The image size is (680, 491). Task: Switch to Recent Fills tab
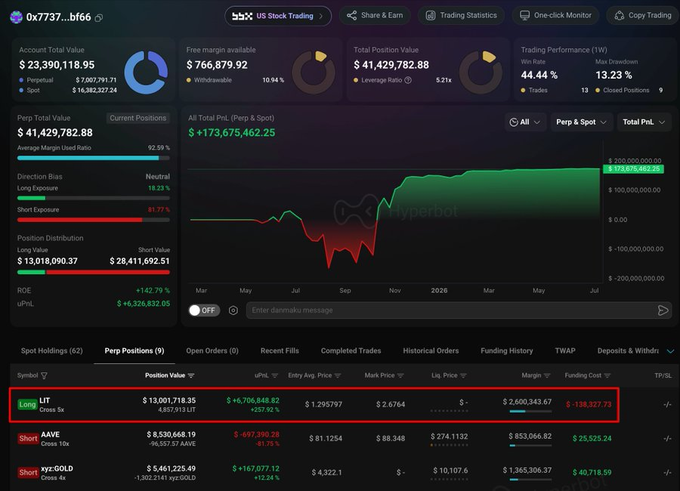tap(280, 350)
